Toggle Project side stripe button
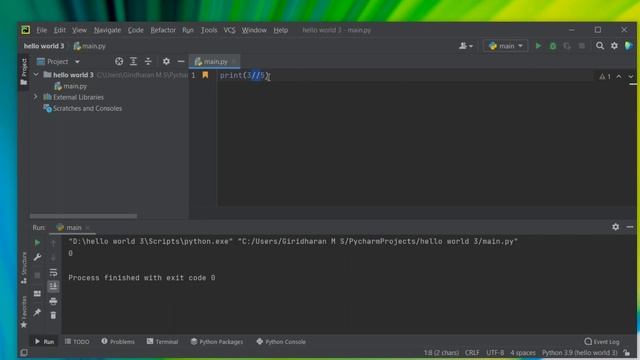Viewport: 640px width, 360px height. 24,71
